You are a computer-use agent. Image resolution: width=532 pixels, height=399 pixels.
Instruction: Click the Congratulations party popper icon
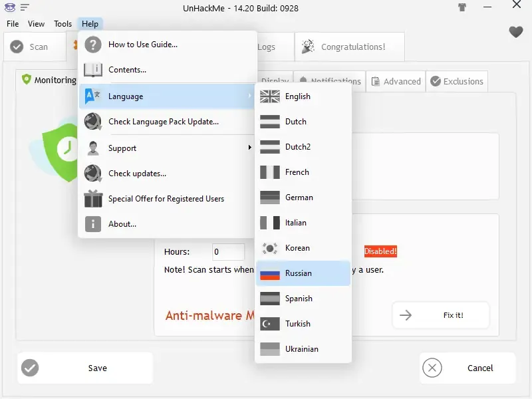click(x=307, y=47)
